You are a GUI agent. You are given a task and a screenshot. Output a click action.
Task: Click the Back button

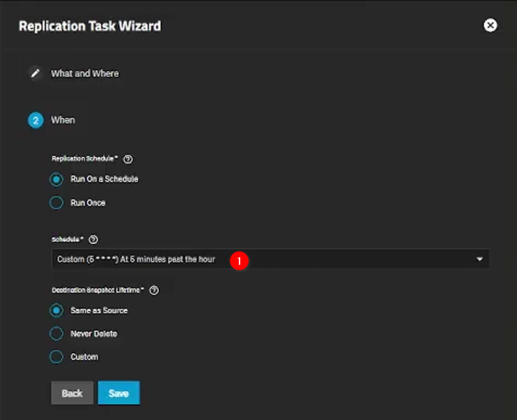[72, 393]
